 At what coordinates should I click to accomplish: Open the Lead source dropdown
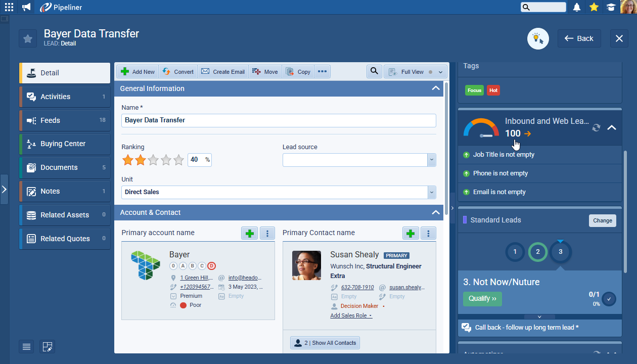[x=431, y=160]
